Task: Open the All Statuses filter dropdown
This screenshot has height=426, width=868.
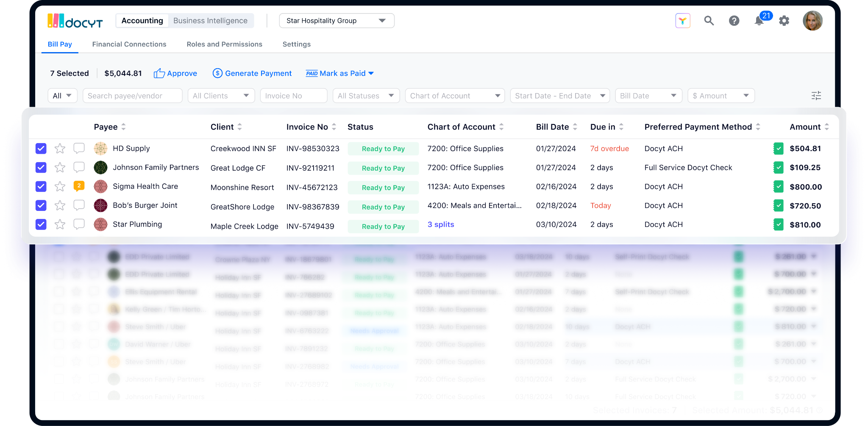Action: pyautogui.click(x=366, y=96)
